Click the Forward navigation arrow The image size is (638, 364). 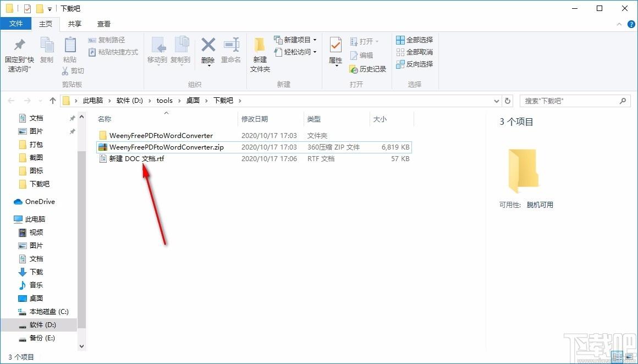point(27,101)
